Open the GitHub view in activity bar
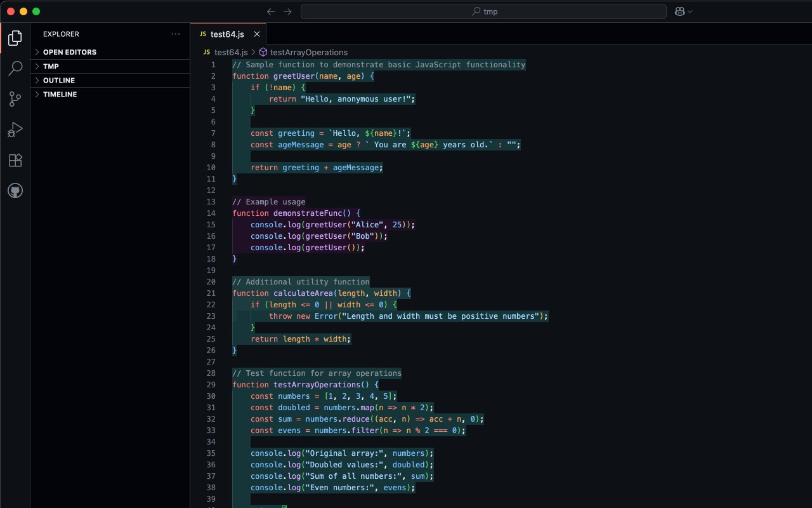Image resolution: width=812 pixels, height=508 pixels. tap(15, 190)
